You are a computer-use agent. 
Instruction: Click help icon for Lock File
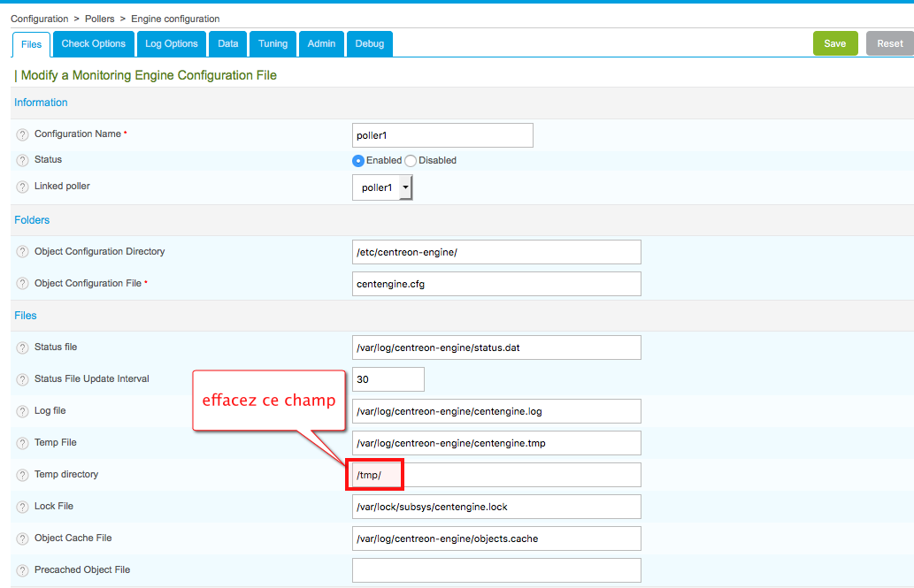click(x=23, y=507)
